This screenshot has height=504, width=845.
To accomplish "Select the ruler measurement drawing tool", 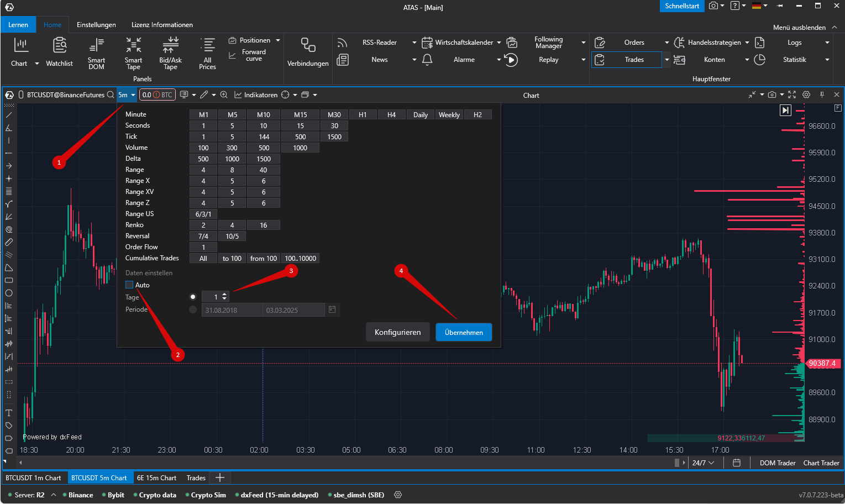I will (9, 242).
